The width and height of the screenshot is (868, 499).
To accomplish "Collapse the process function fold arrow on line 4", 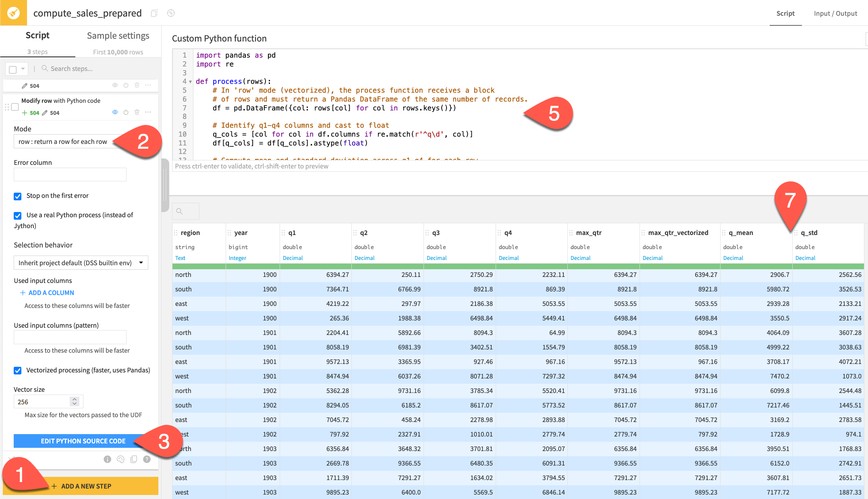I will pos(190,82).
